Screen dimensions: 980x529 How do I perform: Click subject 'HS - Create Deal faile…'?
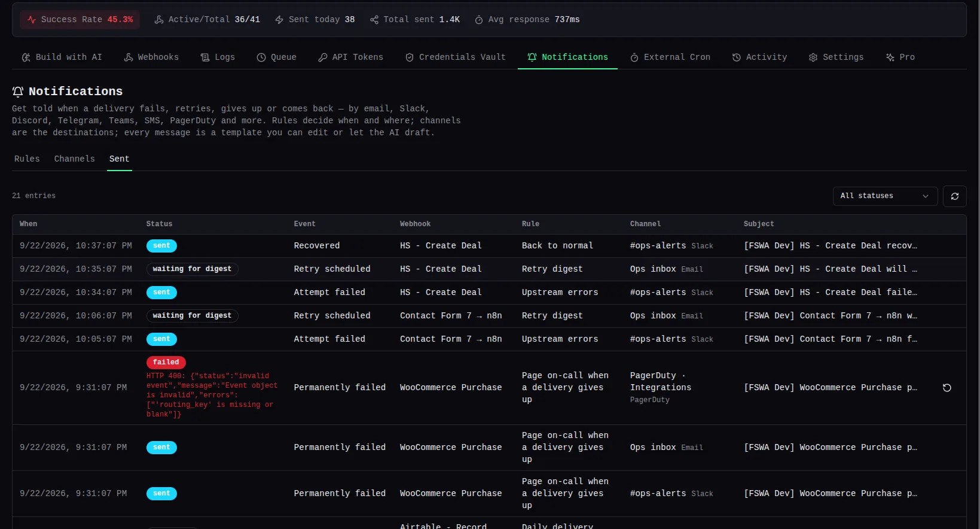click(x=831, y=293)
